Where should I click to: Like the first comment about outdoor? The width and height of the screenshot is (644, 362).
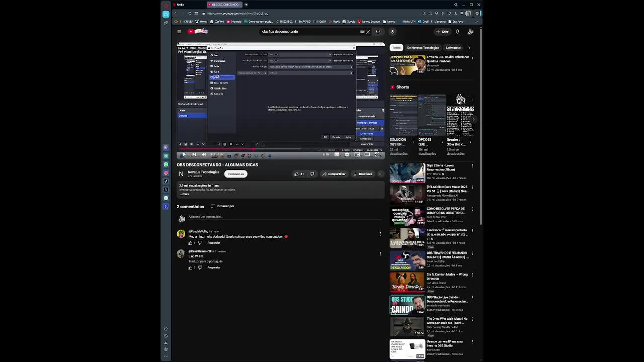coord(191,243)
